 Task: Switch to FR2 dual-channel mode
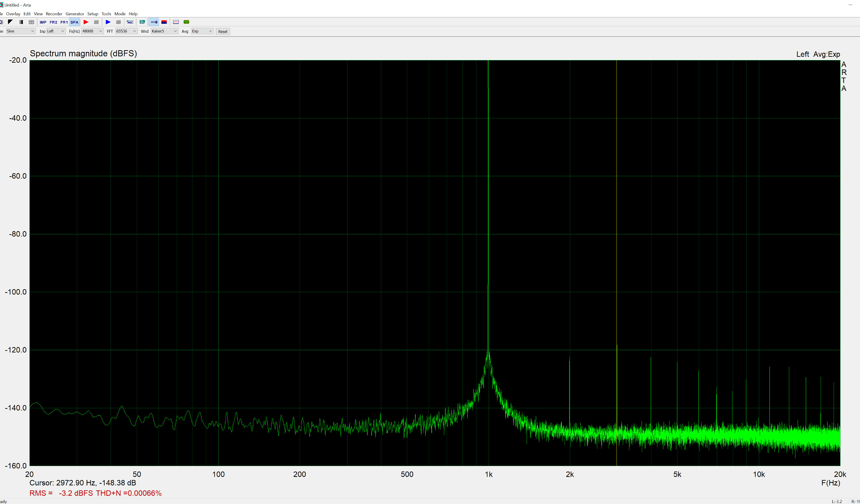tap(54, 22)
